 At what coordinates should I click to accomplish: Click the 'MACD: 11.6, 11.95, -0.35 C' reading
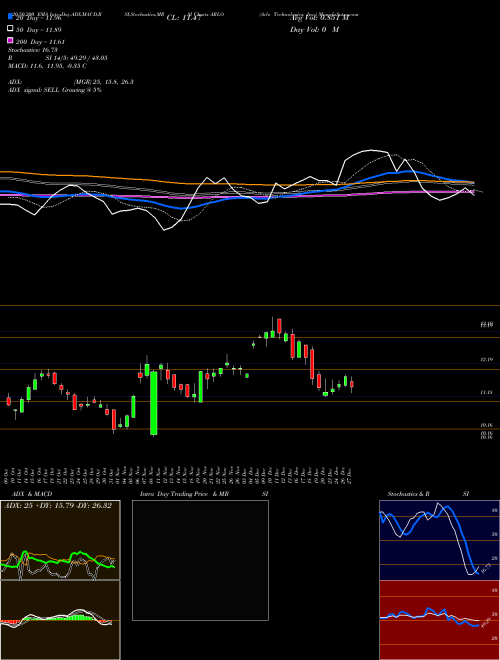point(47,66)
